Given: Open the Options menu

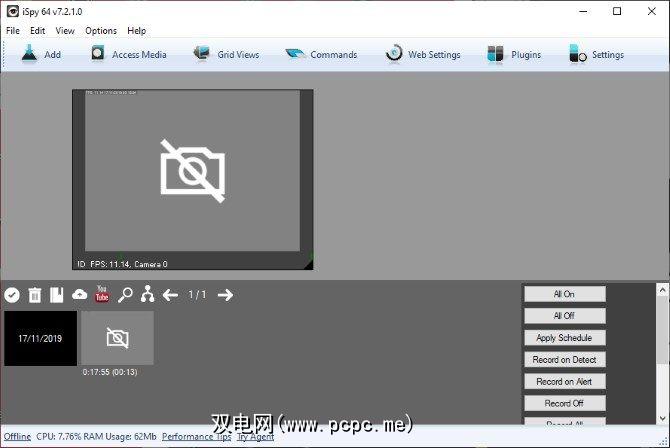Looking at the screenshot, I should pyautogui.click(x=101, y=31).
